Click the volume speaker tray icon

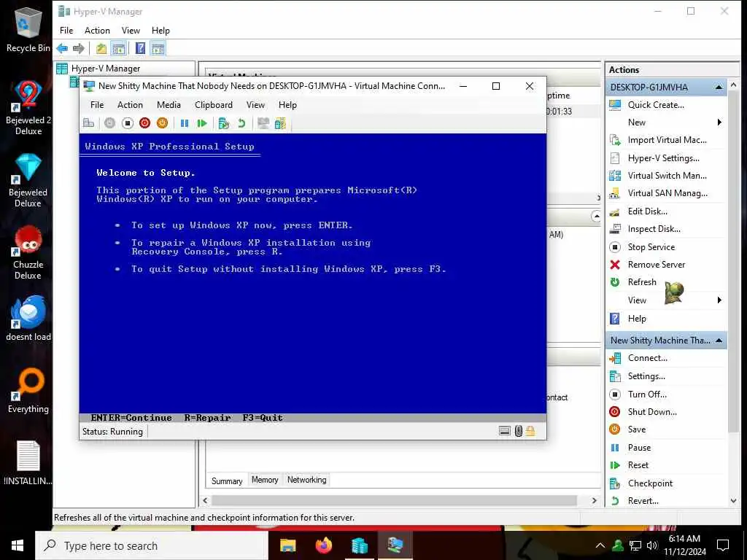651,545
